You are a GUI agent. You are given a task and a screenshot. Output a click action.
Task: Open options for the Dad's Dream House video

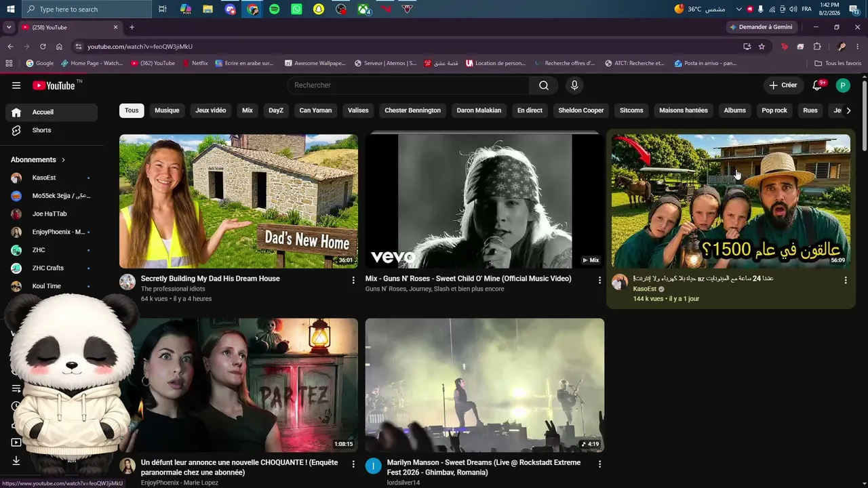point(353,280)
